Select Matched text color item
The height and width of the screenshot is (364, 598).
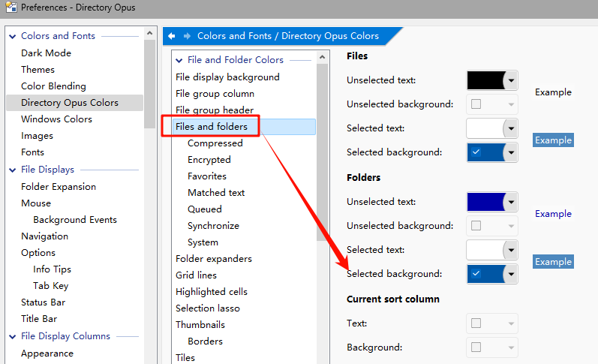(x=216, y=193)
